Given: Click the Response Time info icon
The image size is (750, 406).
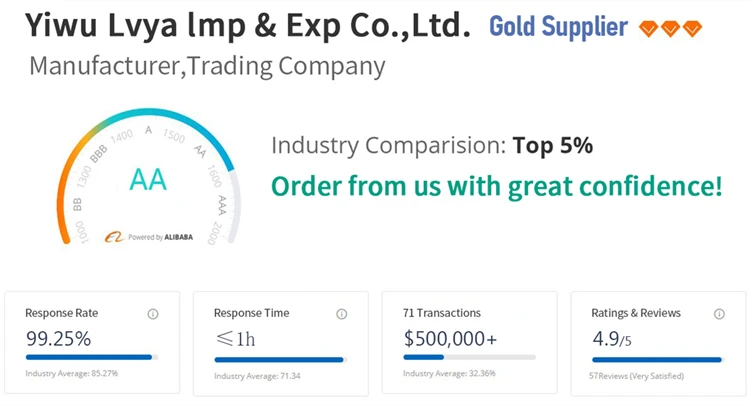Looking at the screenshot, I should click(342, 314).
